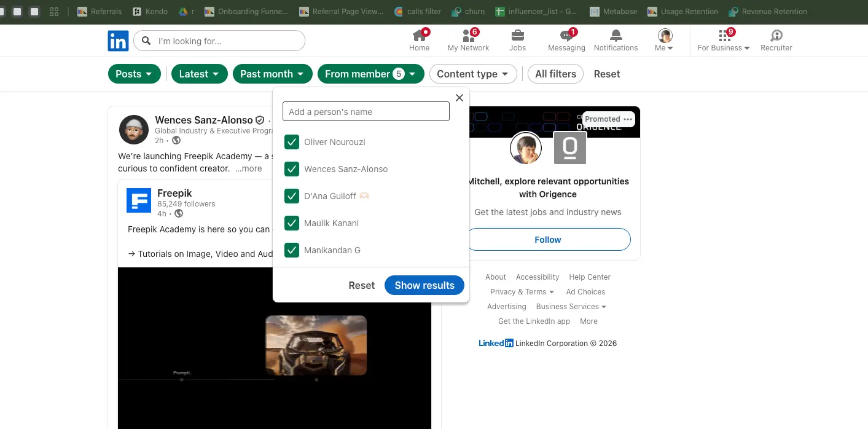Screen dimensions: 868x429
Task: Click the Origence company logo in the ad
Action: 570,148
